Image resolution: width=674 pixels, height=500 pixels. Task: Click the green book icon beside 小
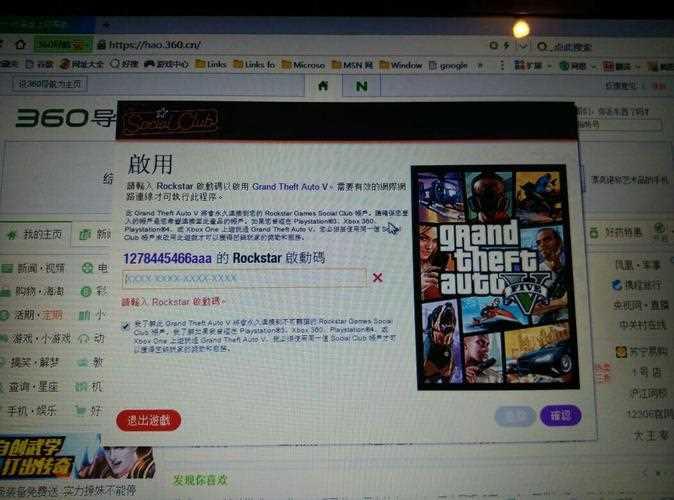pos(84,316)
